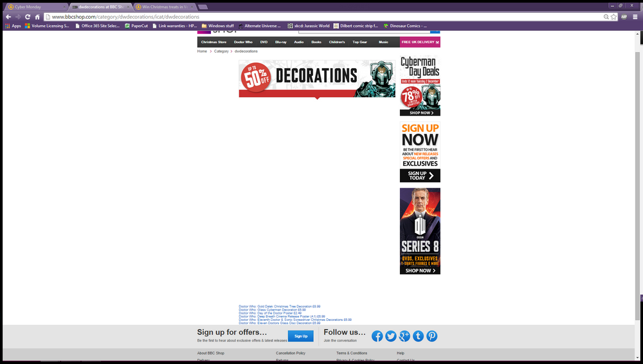This screenshot has width=643, height=364.
Task: Click the scrollbar up arrow
Action: [x=637, y=34]
